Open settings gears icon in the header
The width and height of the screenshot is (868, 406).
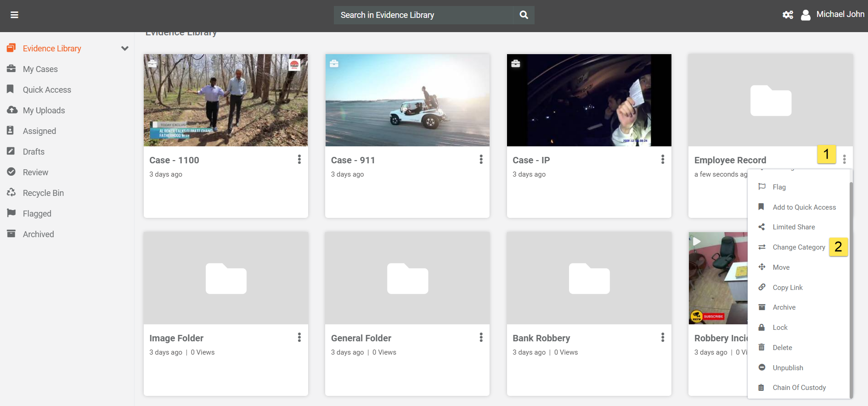788,15
